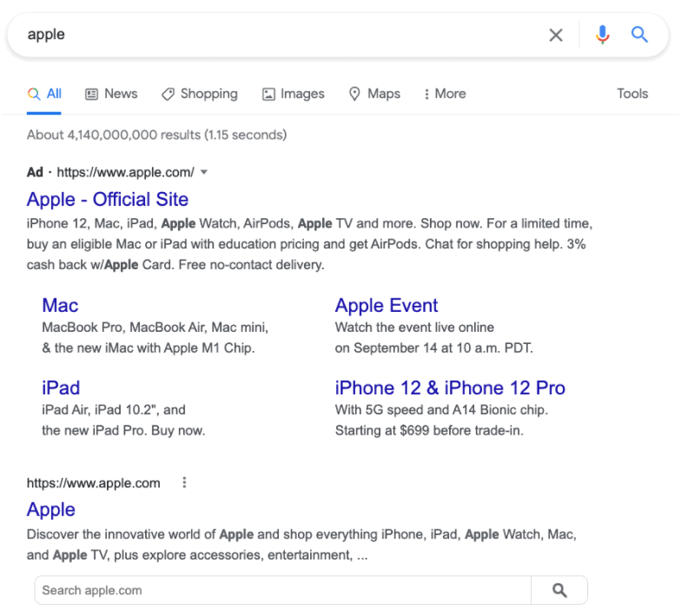Focus the Search apple.com input field
This screenshot has width=694, height=616.
point(283,590)
